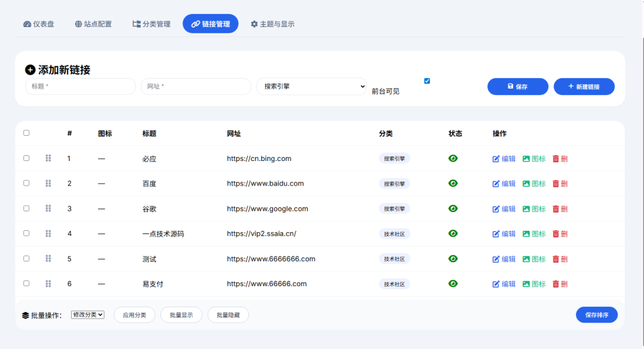Edit the 易支付 link
Screen dimensions: 644x349
[x=504, y=284]
